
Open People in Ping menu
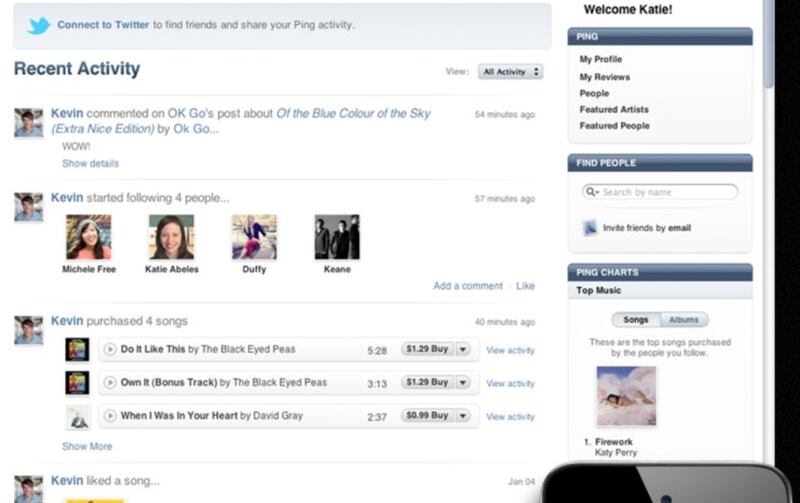(x=594, y=93)
